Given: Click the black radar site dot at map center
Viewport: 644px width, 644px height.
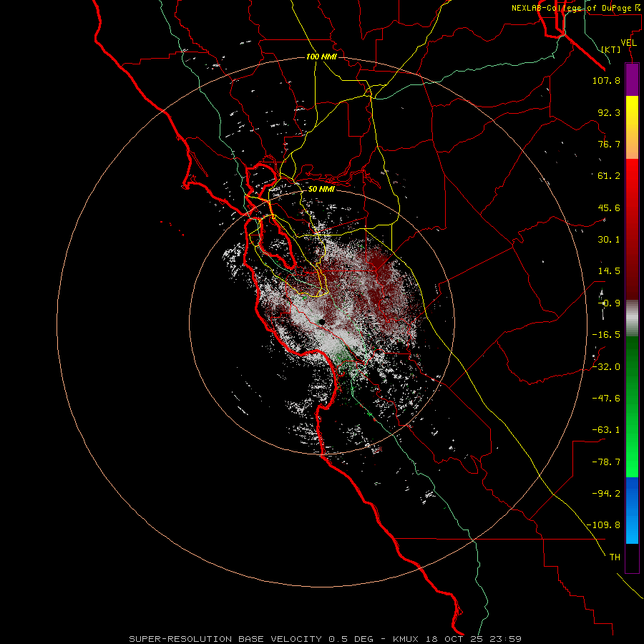Looking at the screenshot, I should [322, 321].
